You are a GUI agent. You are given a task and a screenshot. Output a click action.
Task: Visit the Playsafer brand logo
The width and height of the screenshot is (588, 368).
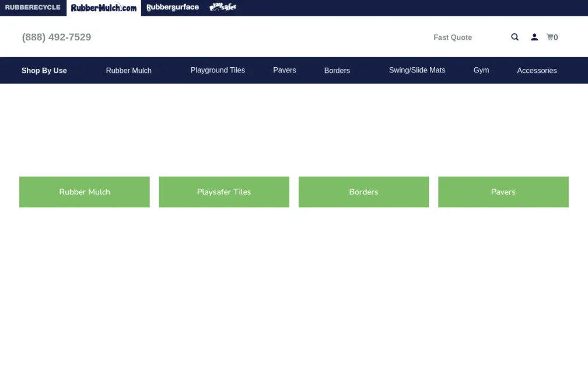[x=223, y=8]
